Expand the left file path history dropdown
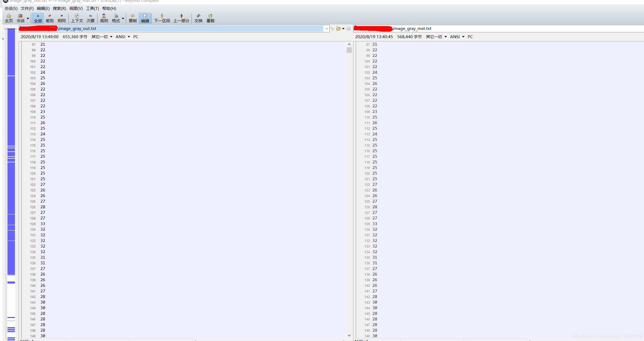The image size is (644, 341). (326, 29)
